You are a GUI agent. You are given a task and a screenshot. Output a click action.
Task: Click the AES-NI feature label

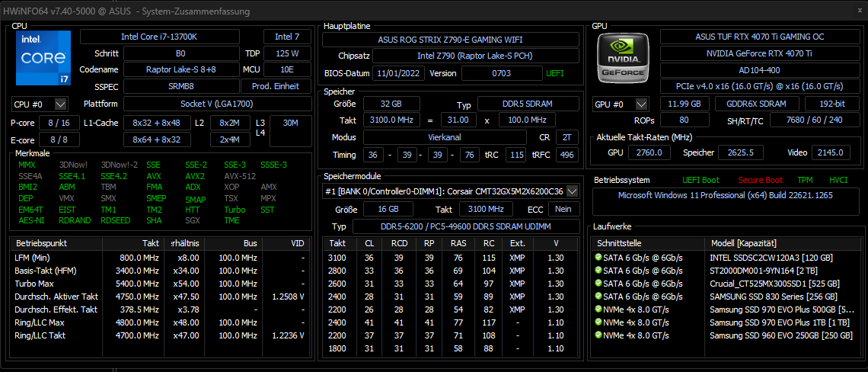click(30, 220)
